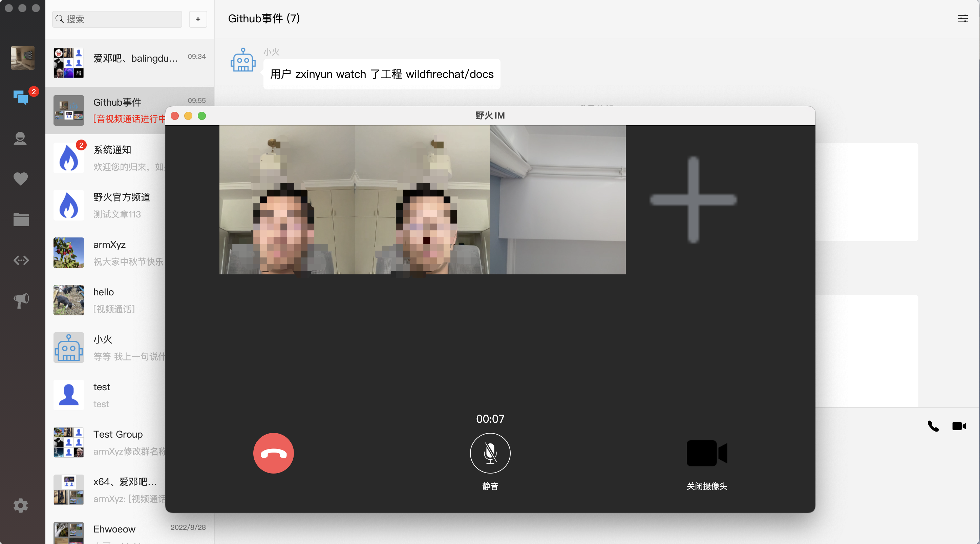
Task: Open the channels megaphone sidebar icon
Action: click(21, 300)
